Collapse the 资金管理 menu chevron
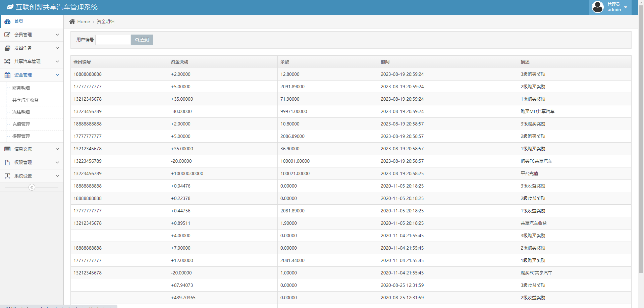 (57, 75)
